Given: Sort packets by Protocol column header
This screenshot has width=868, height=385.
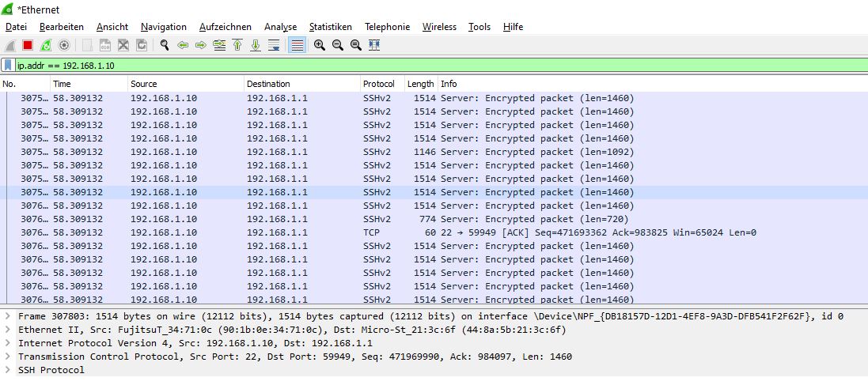Looking at the screenshot, I should pyautogui.click(x=378, y=84).
